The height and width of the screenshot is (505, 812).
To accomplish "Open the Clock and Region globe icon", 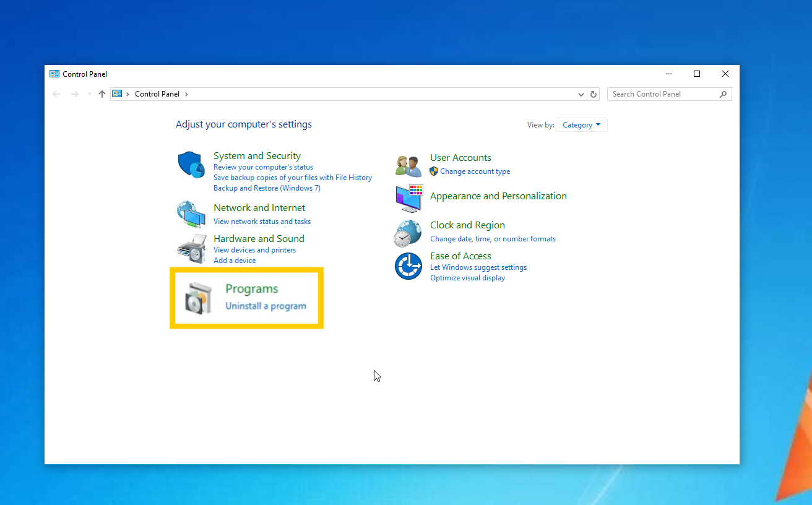I will pyautogui.click(x=408, y=233).
